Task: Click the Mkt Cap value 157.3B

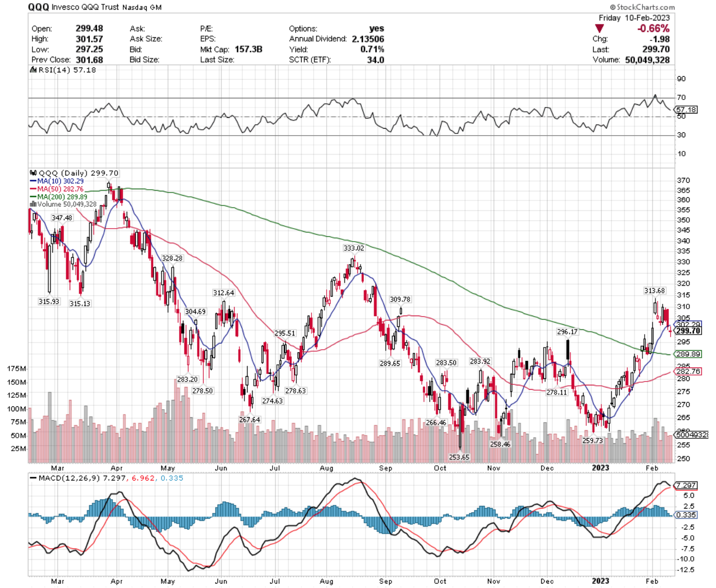Action: [248, 49]
